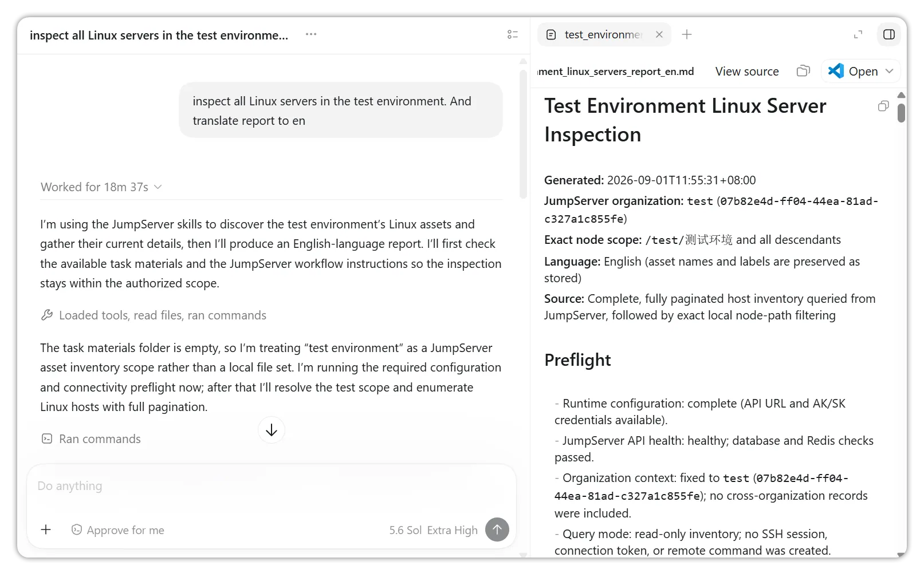Expand the preview panel to full size
The height and width of the screenshot is (569, 924).
tap(858, 34)
